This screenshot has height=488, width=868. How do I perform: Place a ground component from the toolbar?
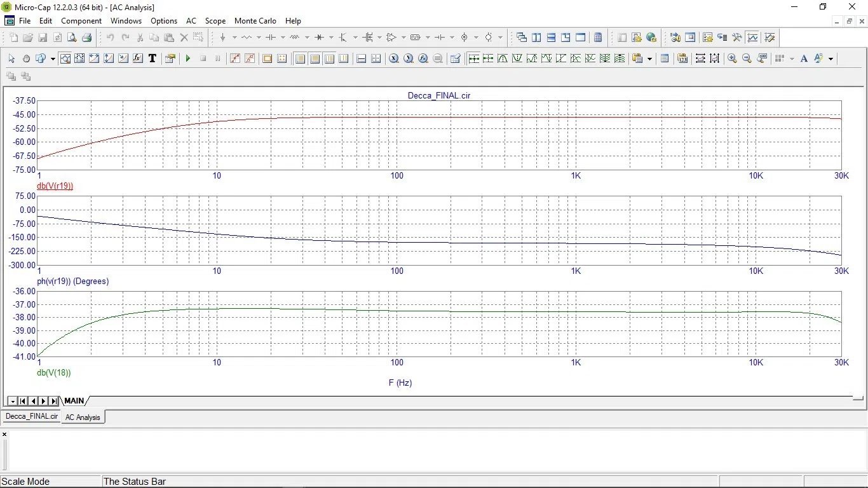click(x=223, y=37)
